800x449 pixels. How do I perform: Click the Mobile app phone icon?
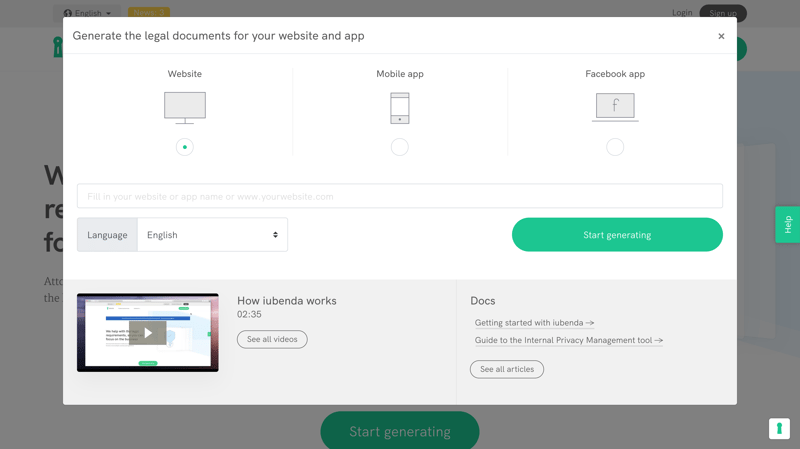pos(399,108)
